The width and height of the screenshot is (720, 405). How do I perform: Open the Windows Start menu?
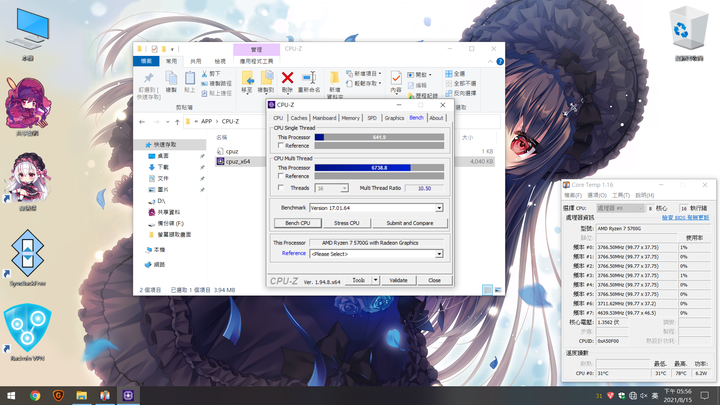pyautogui.click(x=11, y=395)
